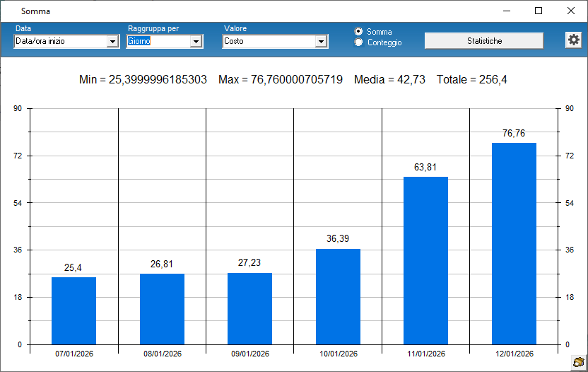Expand the Raggruppa per dropdown
This screenshot has height=372, width=588.
pyautogui.click(x=196, y=42)
